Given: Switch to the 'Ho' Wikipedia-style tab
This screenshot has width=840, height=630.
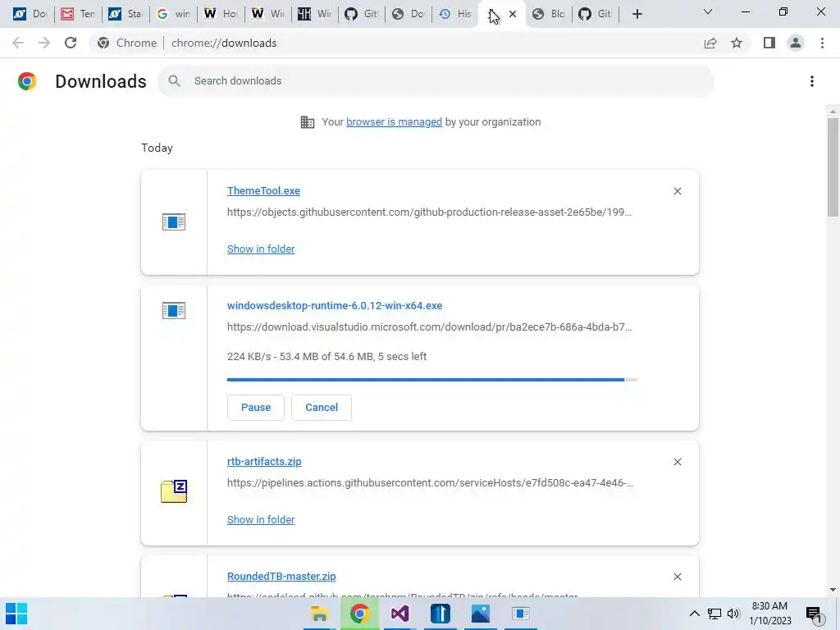Looking at the screenshot, I should pos(220,14).
